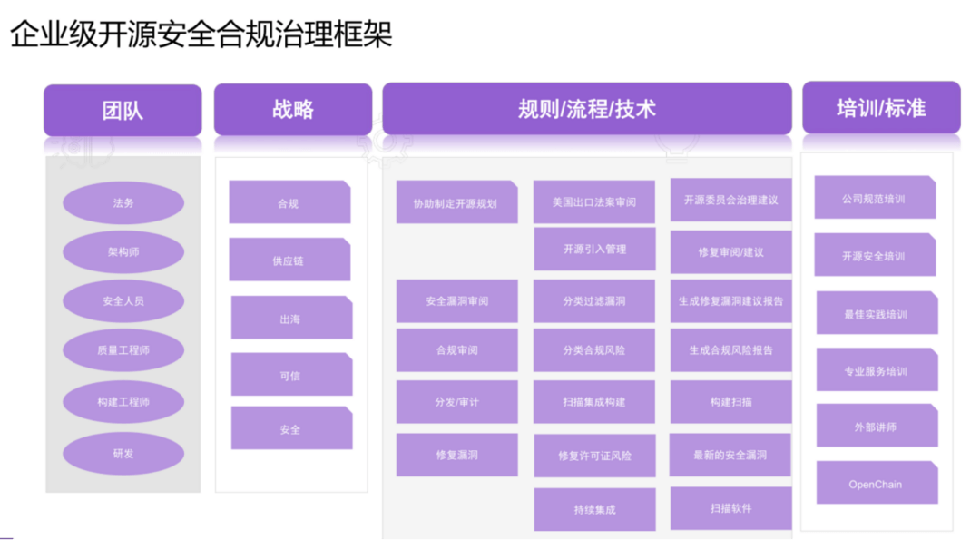Click the 分类合规风险 box
Screen dimensions: 980x540
point(593,350)
